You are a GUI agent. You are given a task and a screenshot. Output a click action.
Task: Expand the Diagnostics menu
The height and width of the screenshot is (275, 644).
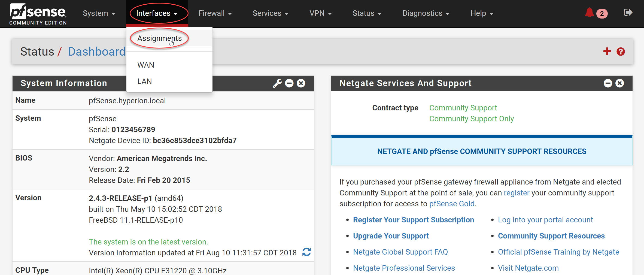[426, 13]
